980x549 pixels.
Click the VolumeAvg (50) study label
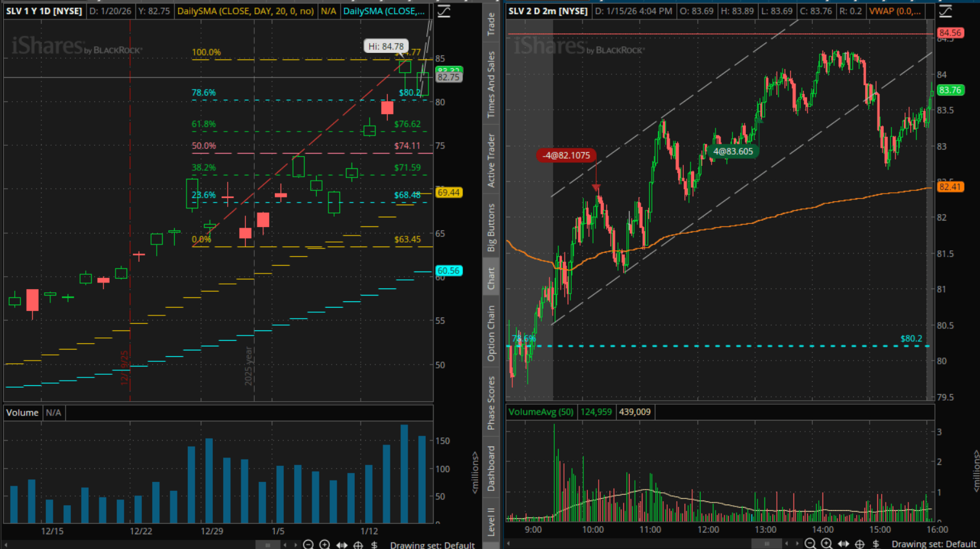pos(541,412)
